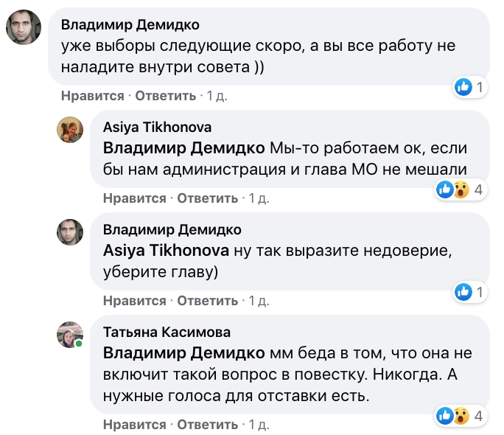Click reaction icons on Asiya Tikhonova's comment
The image size is (504, 435).
(x=452, y=190)
